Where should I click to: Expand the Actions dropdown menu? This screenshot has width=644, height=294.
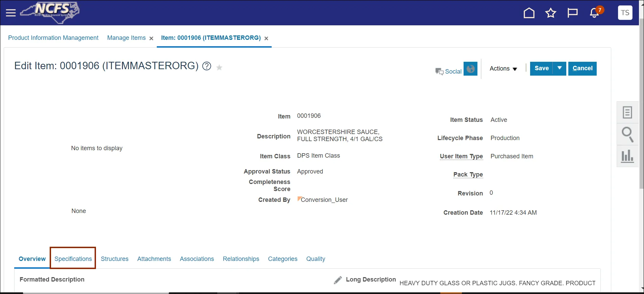503,69
